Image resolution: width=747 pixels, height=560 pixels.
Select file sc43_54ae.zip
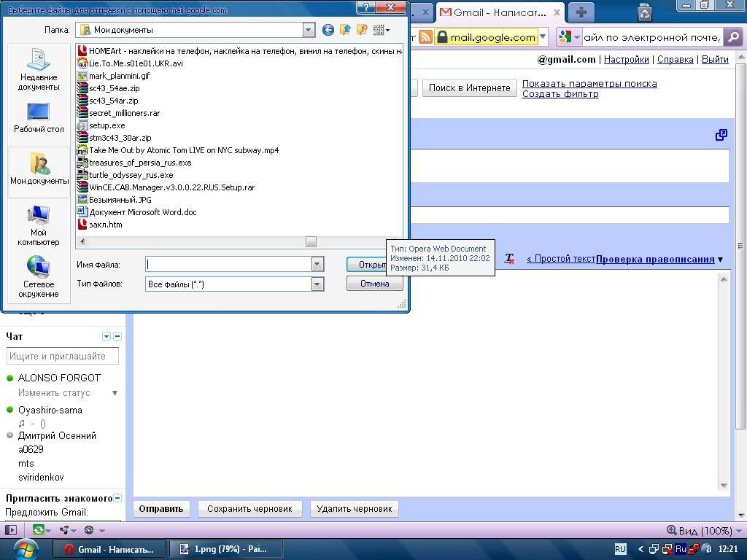point(108,88)
